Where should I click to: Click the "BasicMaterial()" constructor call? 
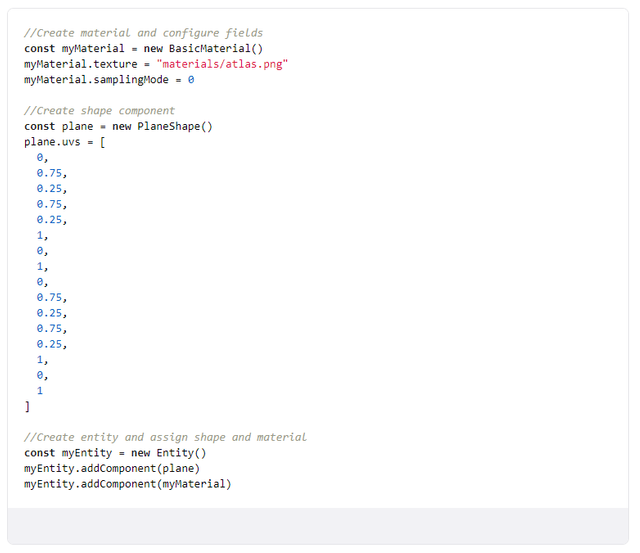tap(216, 49)
